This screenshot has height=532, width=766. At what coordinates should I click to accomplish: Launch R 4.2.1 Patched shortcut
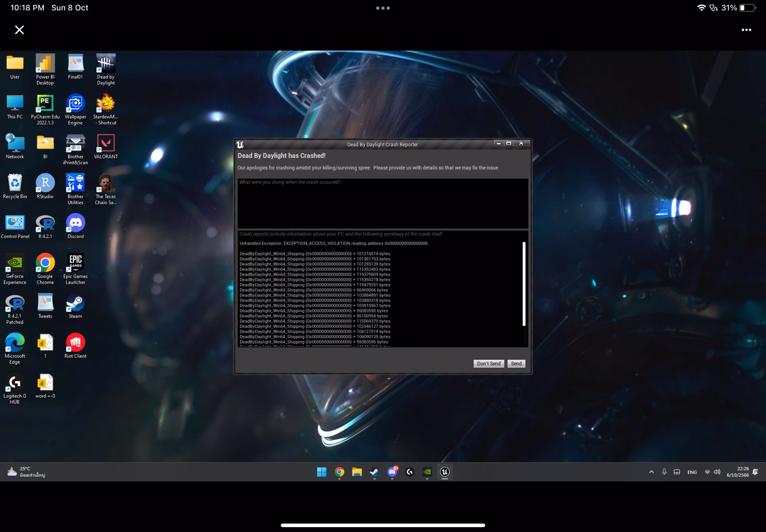[15, 309]
